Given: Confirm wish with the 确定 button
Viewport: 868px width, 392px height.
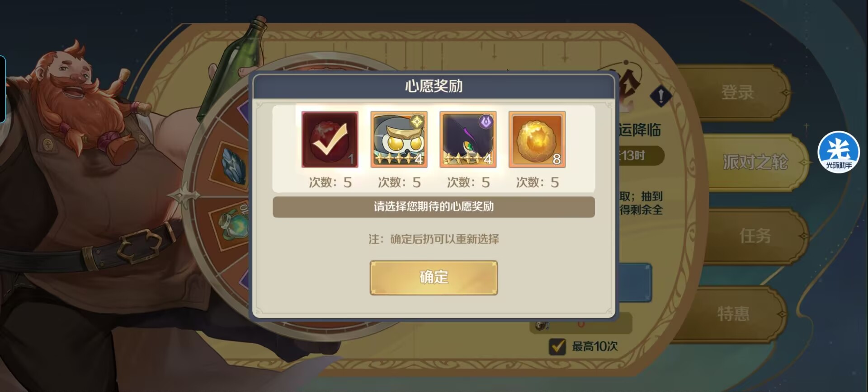Looking at the screenshot, I should [434, 278].
